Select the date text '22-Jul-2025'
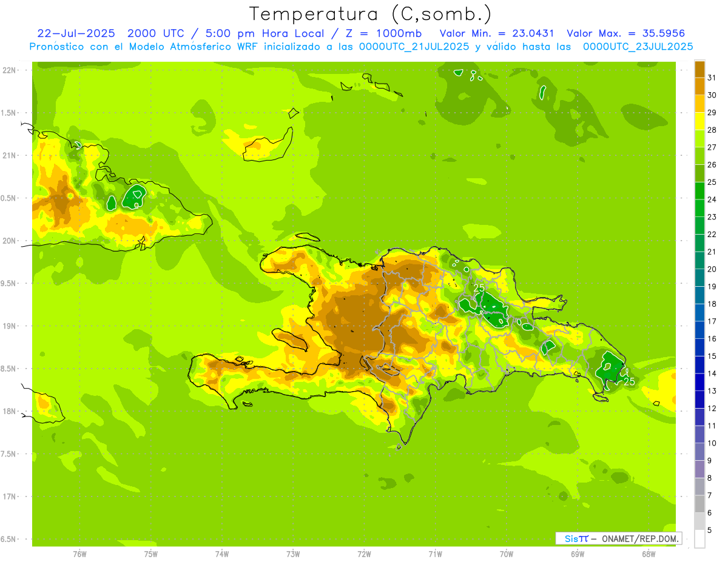The height and width of the screenshot is (562, 728). [x=76, y=33]
